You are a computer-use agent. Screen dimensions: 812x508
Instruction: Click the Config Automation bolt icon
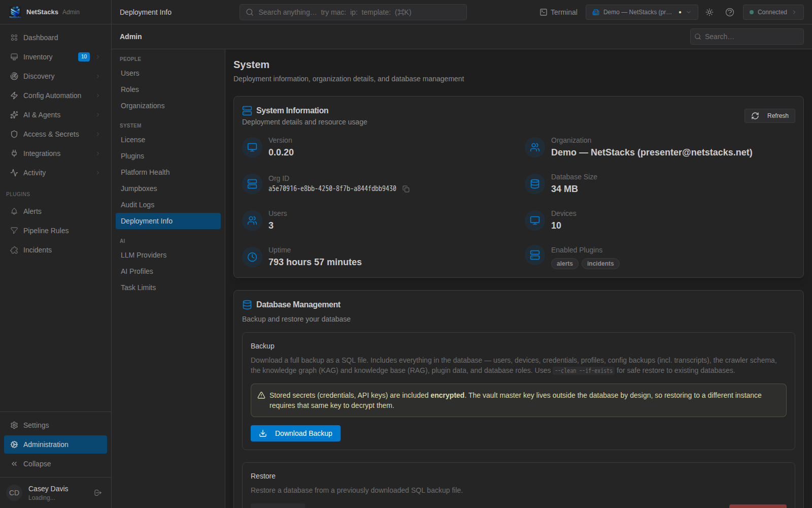tap(14, 96)
